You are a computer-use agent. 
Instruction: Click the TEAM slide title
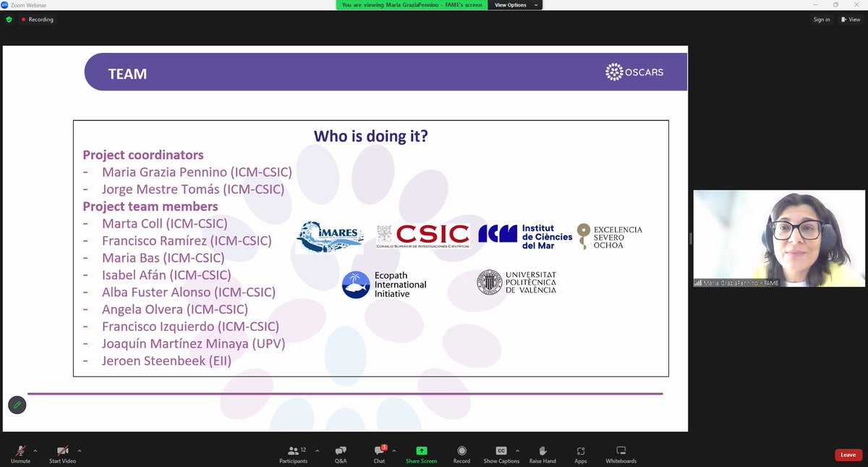(x=127, y=74)
